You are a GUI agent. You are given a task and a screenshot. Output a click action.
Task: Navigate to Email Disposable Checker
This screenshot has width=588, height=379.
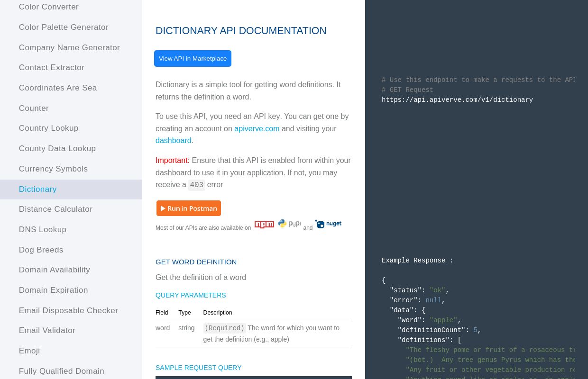point(71,311)
